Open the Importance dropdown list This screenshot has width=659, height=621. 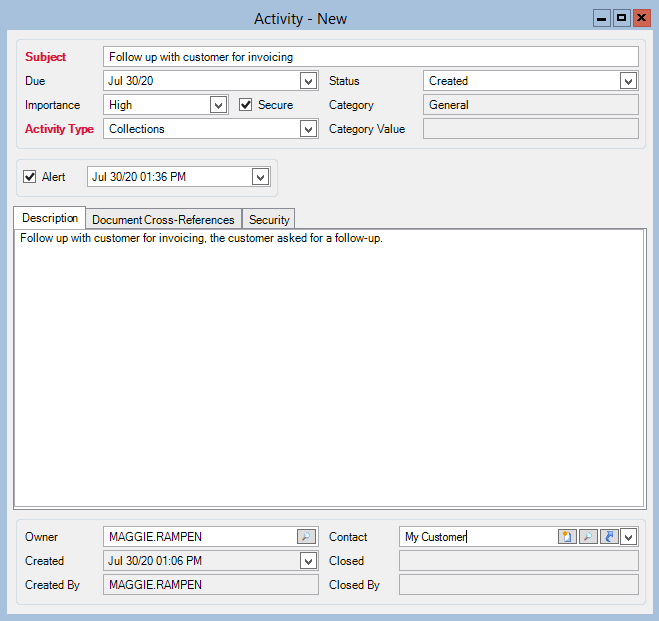218,105
